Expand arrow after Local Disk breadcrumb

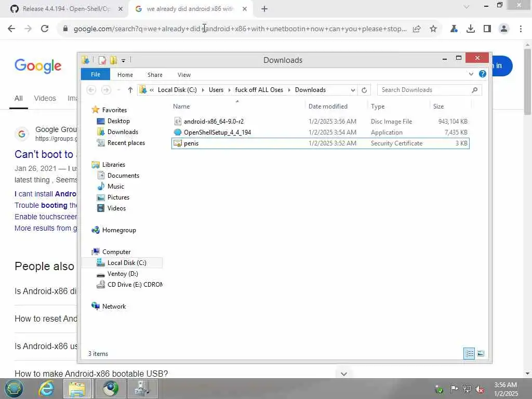[203, 90]
